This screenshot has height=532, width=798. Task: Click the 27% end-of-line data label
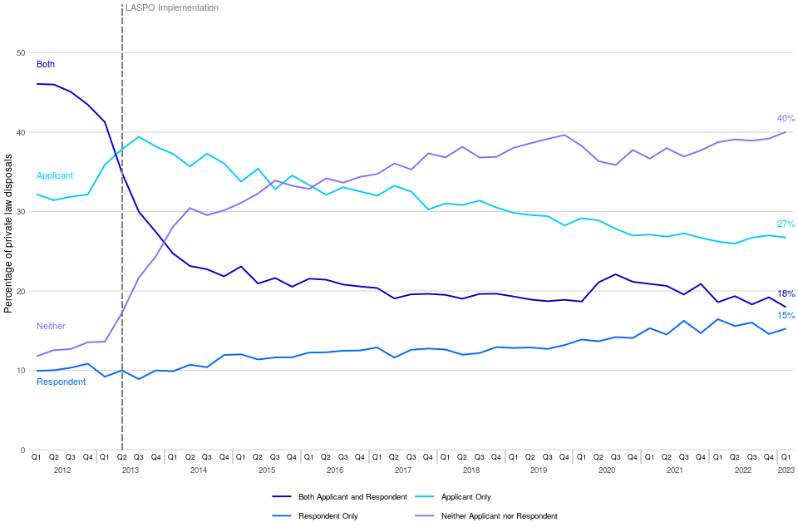click(786, 224)
